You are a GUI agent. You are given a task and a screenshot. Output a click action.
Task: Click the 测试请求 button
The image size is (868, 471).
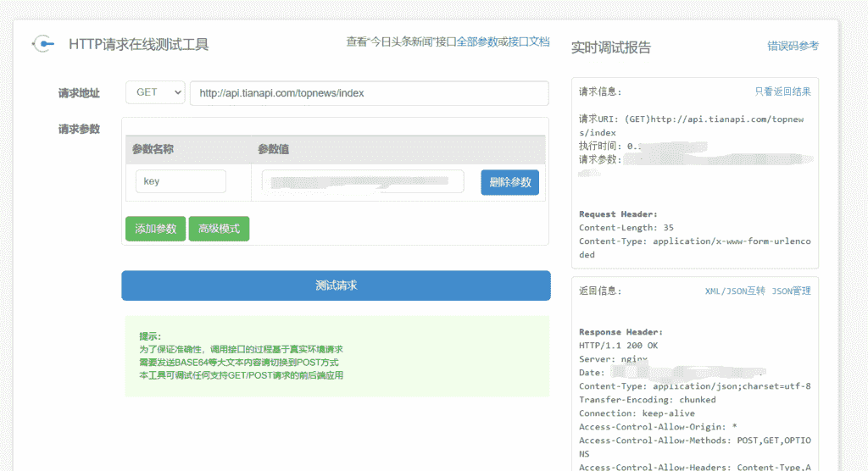click(336, 285)
